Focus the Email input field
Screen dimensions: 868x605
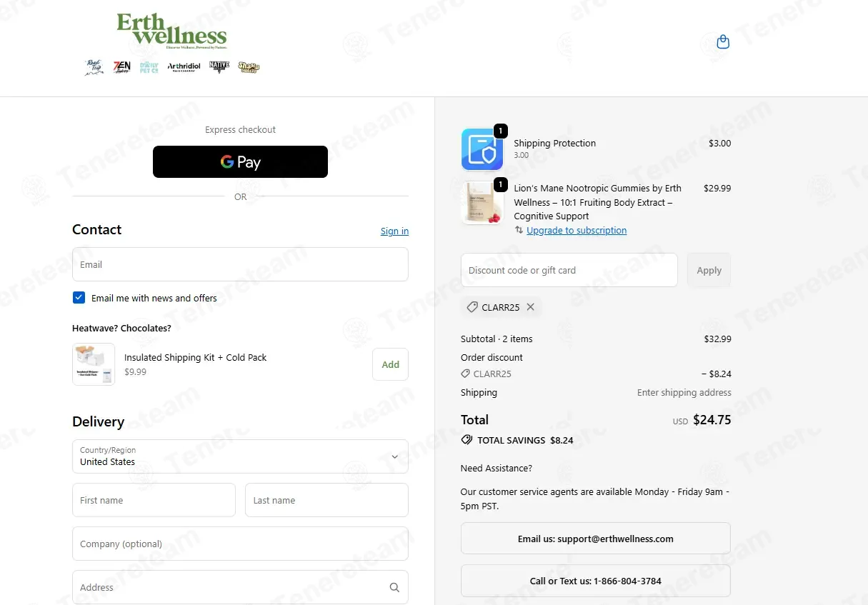point(240,264)
